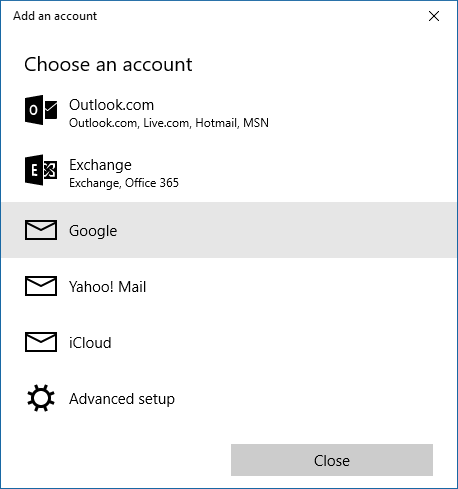Screen dimensions: 458x489
Task: Select the Exchange account type
Action: [229, 173]
